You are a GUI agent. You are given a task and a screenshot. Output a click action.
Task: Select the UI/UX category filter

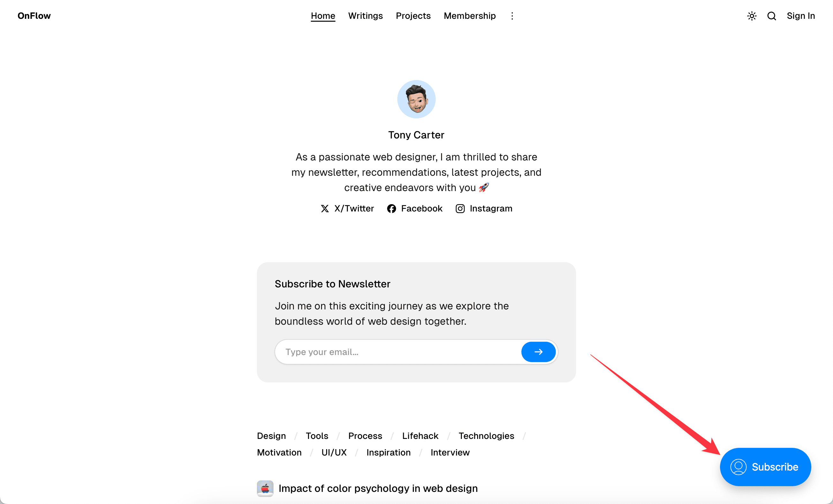click(x=334, y=452)
